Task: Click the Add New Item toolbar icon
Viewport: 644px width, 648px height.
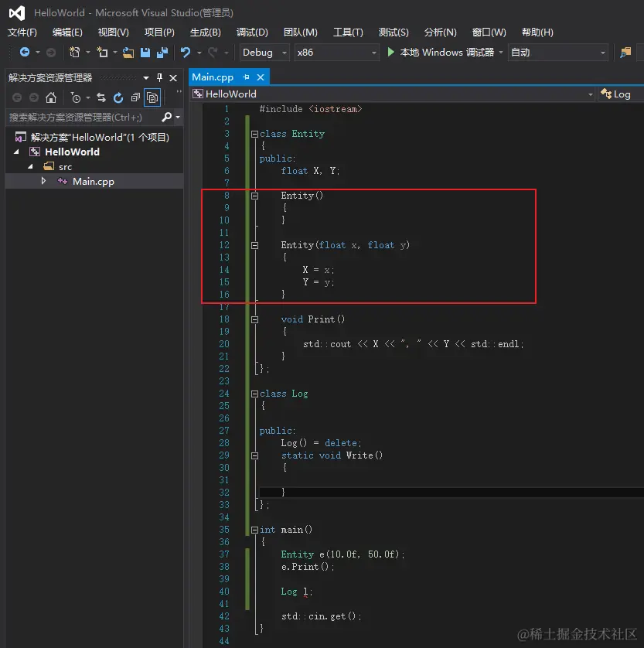Action: [x=102, y=52]
